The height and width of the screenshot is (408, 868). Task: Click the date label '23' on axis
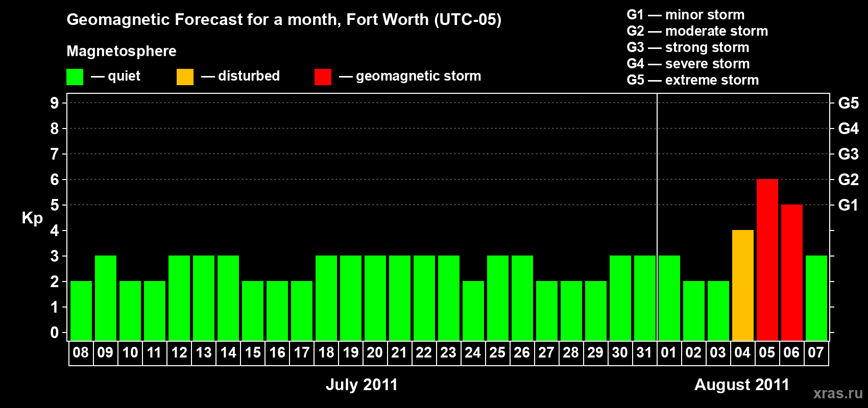[x=448, y=353]
